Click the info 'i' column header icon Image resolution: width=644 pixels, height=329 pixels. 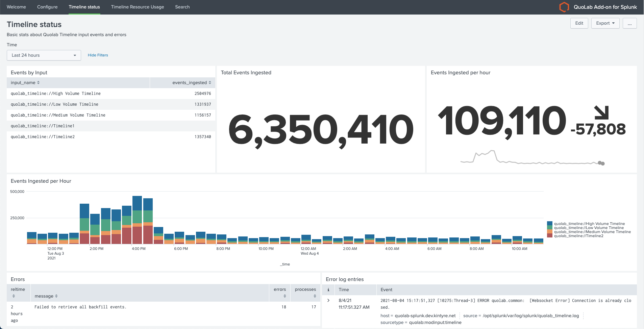[328, 290]
